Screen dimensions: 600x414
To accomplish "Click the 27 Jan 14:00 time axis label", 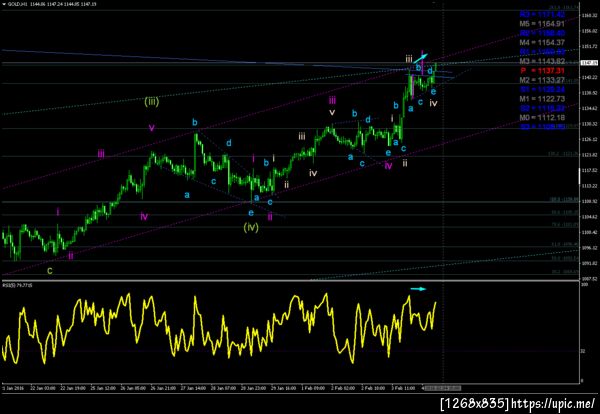I will (x=193, y=388).
